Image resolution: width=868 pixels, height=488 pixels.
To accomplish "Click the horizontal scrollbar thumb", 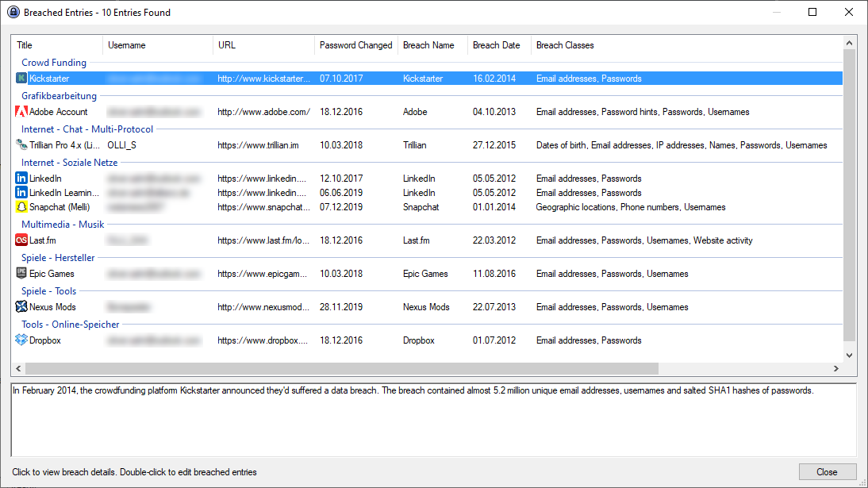I will [342, 368].
